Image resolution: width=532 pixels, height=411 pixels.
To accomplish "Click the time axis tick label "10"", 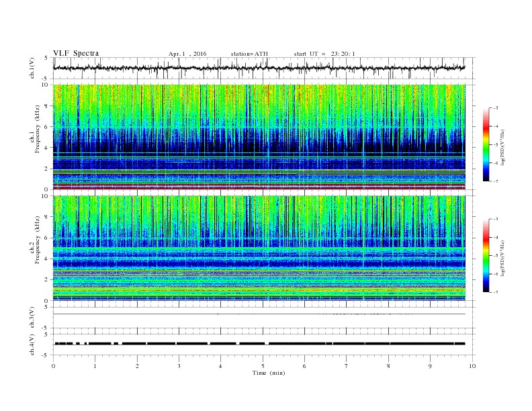I will (x=472, y=366).
